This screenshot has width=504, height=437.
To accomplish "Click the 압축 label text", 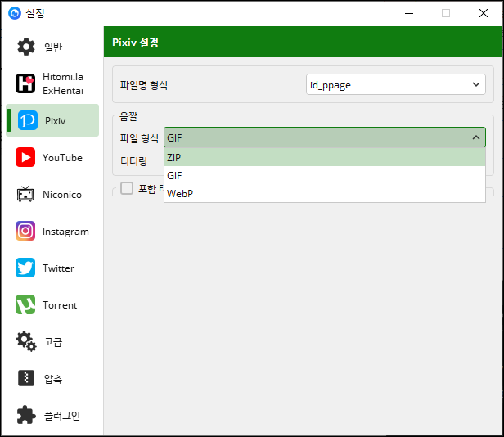I will click(x=53, y=379).
